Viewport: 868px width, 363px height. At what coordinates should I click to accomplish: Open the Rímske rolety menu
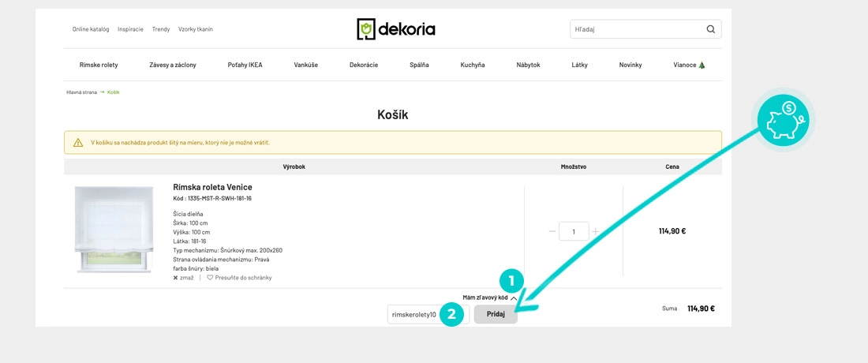click(99, 65)
